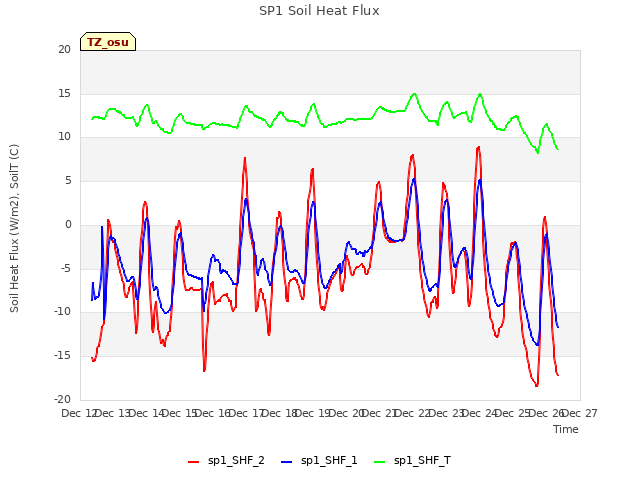
Task: Click the Dec 23 x-axis tick label
Action: [x=447, y=413]
